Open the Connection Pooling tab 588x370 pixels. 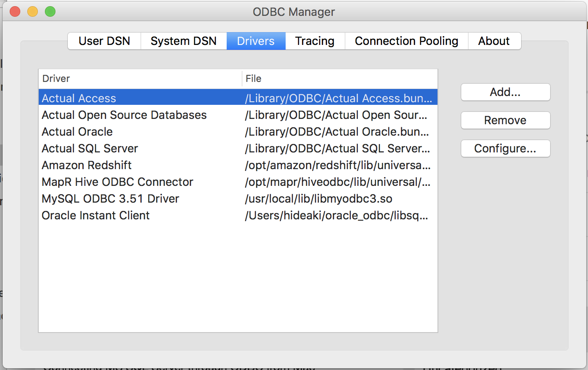coord(406,41)
